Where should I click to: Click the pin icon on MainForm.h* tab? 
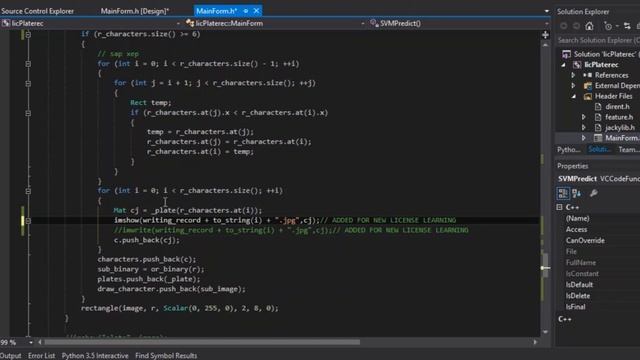point(246,11)
